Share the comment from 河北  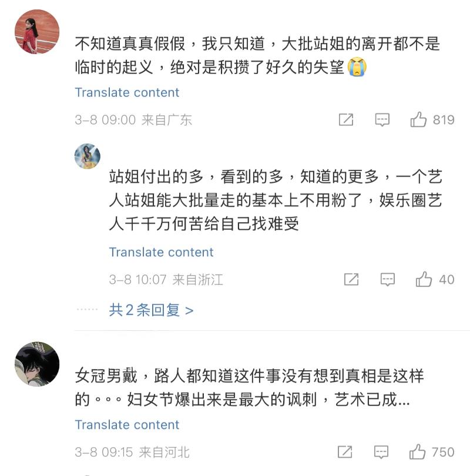(345, 452)
